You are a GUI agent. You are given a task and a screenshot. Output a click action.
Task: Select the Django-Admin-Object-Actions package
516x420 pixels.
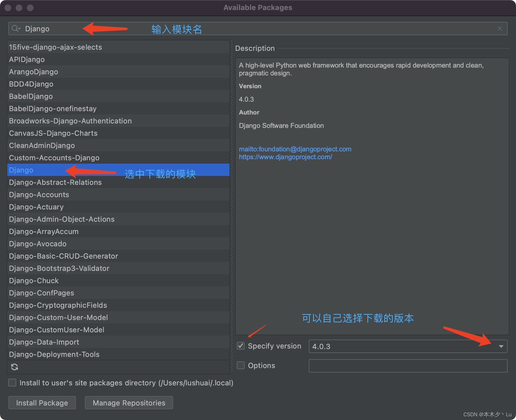coord(118,219)
